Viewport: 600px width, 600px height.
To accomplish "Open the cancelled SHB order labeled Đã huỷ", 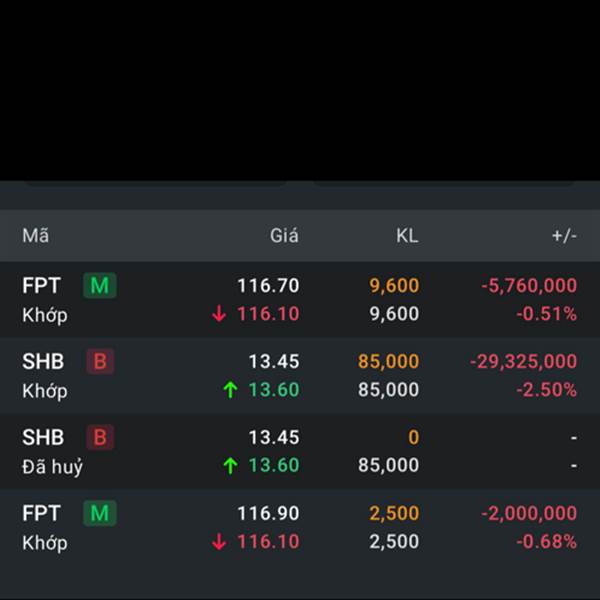I will coord(300,451).
